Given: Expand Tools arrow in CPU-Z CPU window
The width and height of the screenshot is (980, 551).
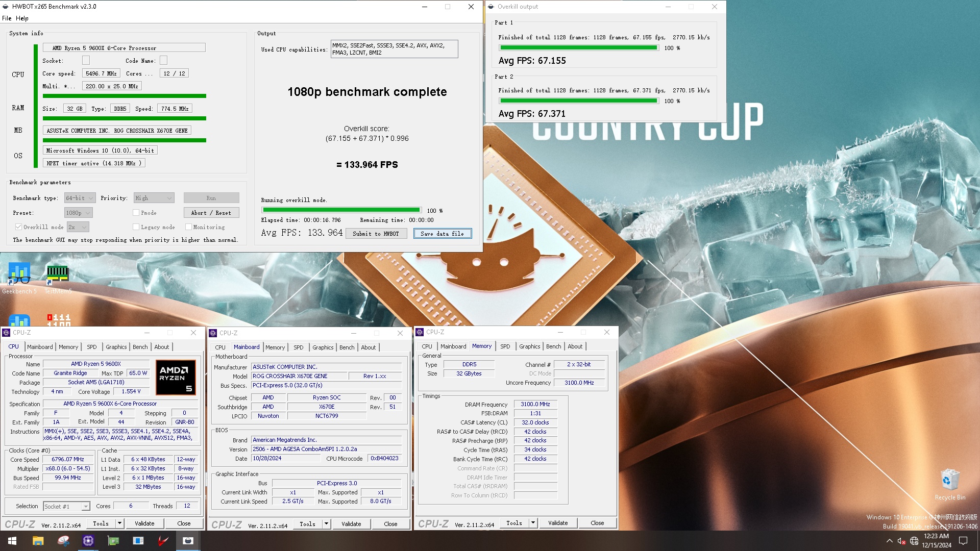Looking at the screenshot, I should pyautogui.click(x=119, y=523).
